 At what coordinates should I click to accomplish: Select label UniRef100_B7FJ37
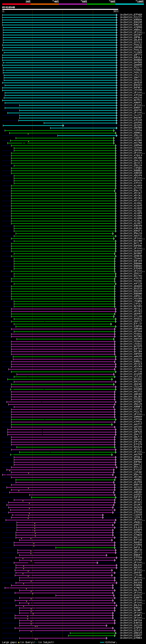(x=131, y=324)
